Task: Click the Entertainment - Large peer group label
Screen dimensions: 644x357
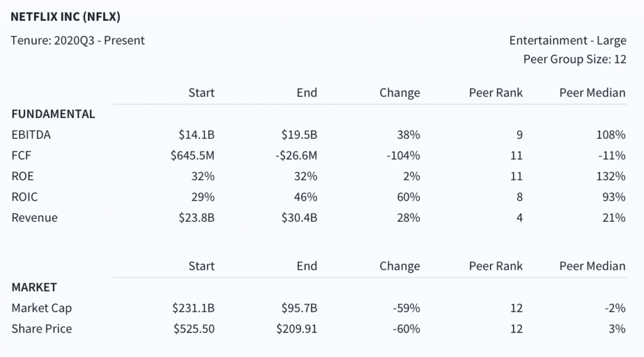Action: 568,41
